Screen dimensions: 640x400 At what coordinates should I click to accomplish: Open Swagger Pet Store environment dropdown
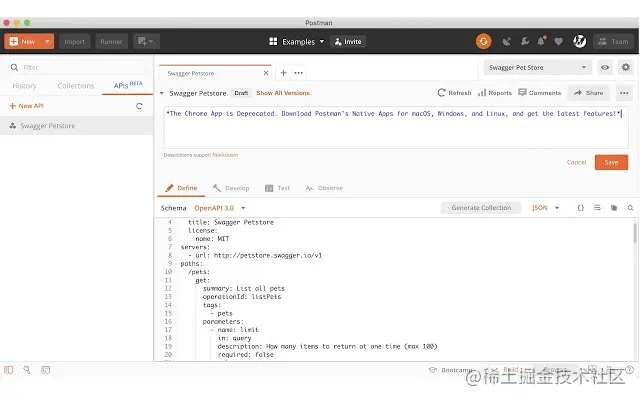point(538,67)
